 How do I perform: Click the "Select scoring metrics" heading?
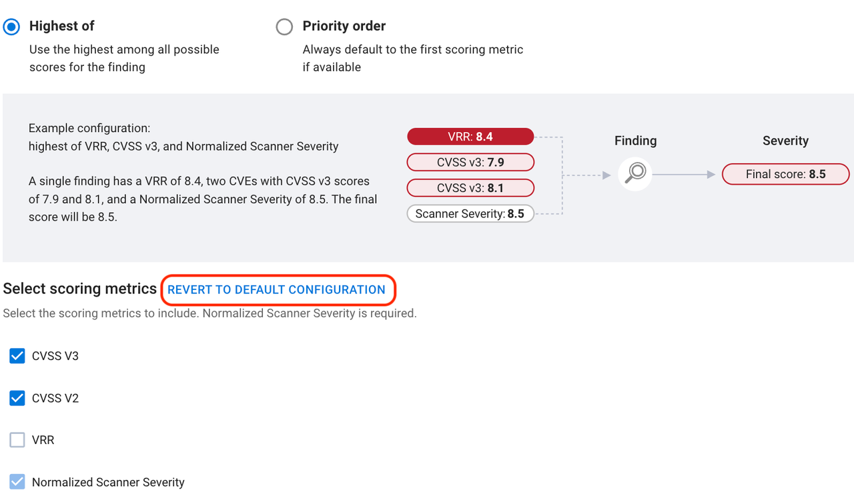click(x=80, y=289)
